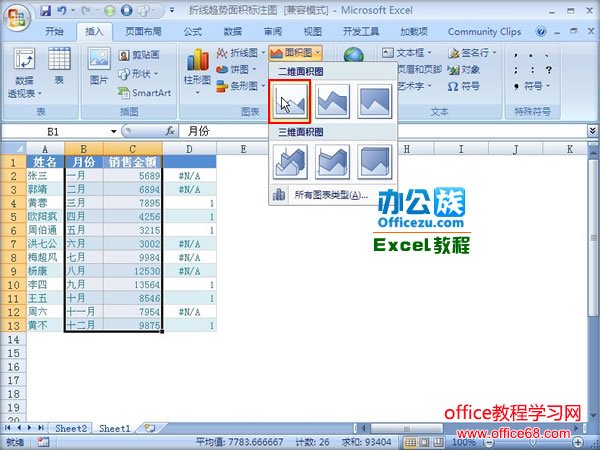Insert Clip Art (剪贴画)
The height and width of the screenshot is (450, 600).
139,55
